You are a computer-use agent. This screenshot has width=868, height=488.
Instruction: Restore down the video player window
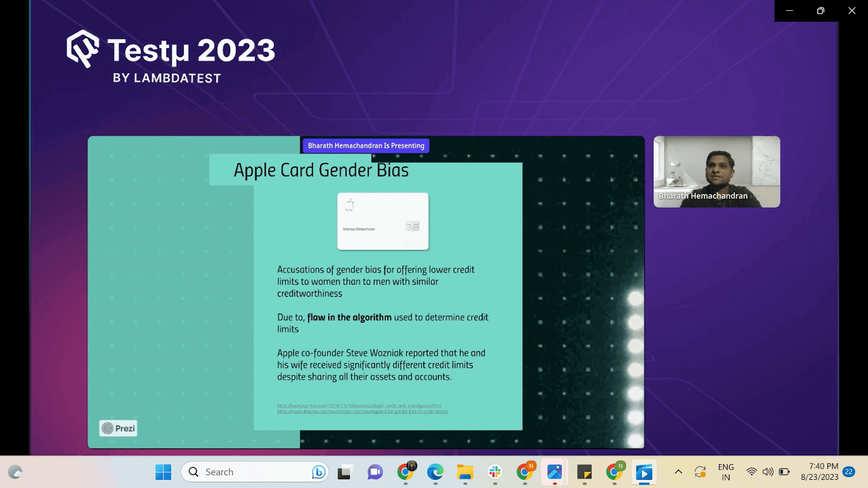coord(821,11)
